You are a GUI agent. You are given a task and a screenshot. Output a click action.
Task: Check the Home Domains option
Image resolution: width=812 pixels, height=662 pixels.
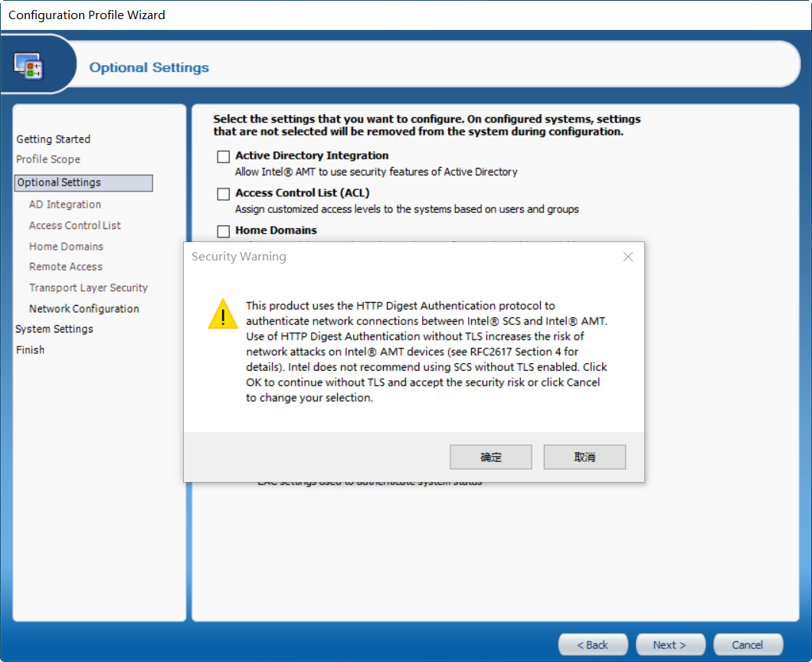[x=223, y=231]
